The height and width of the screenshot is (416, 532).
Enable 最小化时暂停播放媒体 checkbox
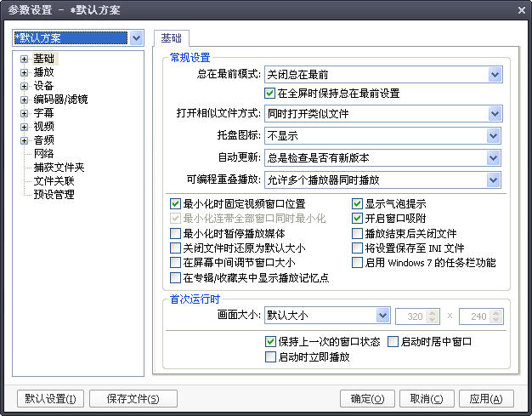pyautogui.click(x=176, y=233)
